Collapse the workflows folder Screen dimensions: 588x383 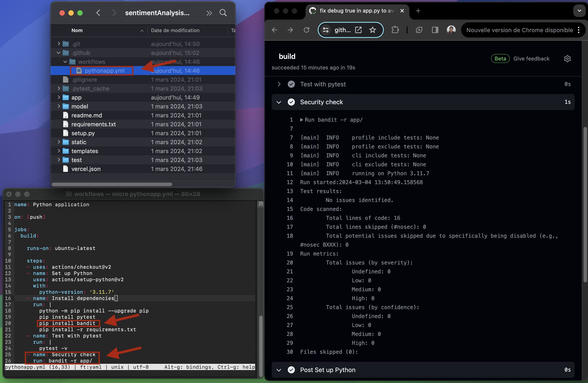pos(65,62)
